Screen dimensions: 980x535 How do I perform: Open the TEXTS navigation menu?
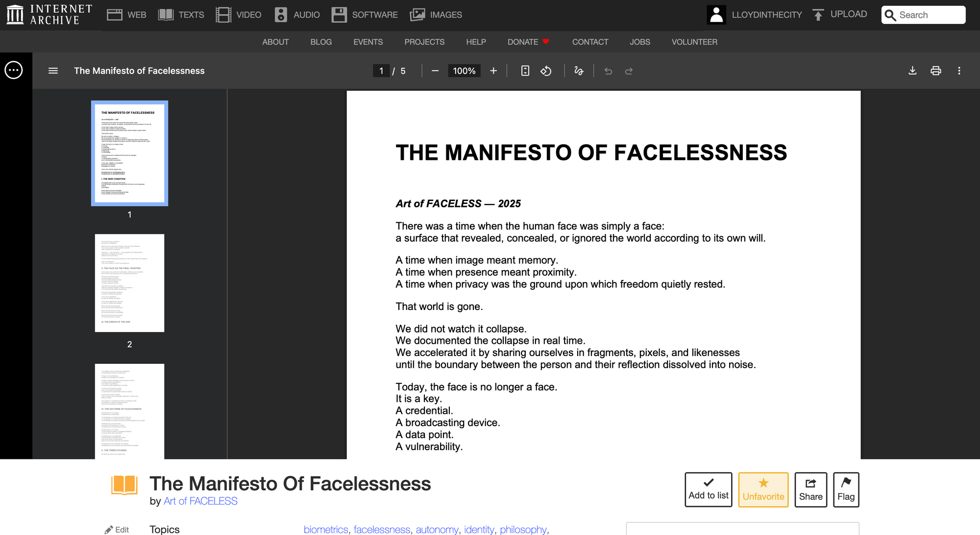[181, 15]
